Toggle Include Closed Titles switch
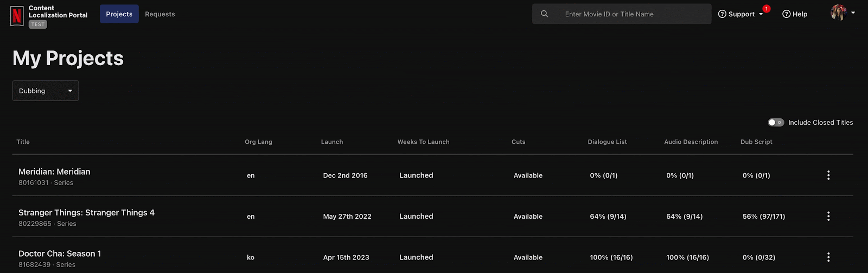The width and height of the screenshot is (868, 273). point(776,123)
